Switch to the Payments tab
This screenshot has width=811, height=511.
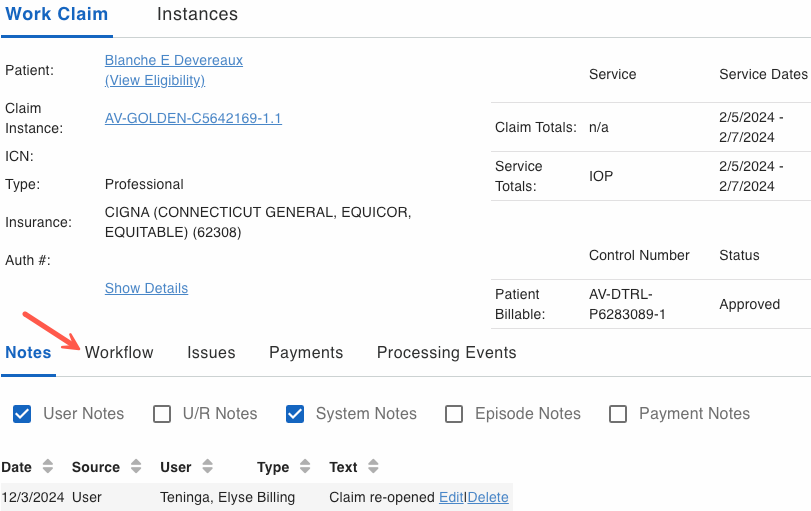point(306,352)
